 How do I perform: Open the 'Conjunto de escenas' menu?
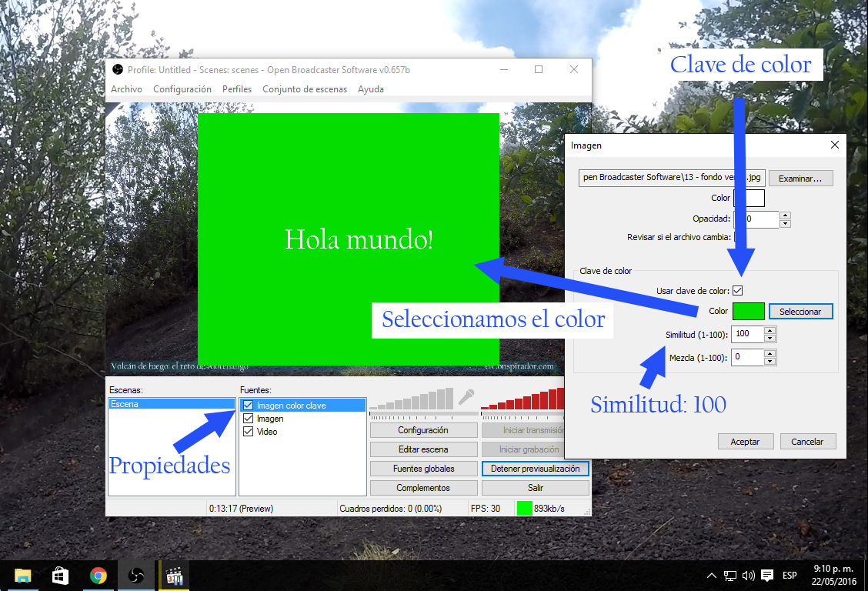click(305, 89)
